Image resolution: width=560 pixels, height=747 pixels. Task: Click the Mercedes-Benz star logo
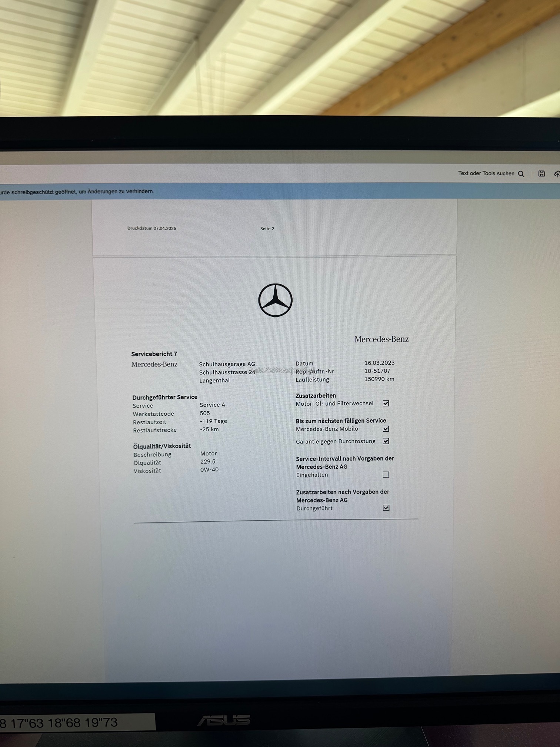pyautogui.click(x=275, y=300)
